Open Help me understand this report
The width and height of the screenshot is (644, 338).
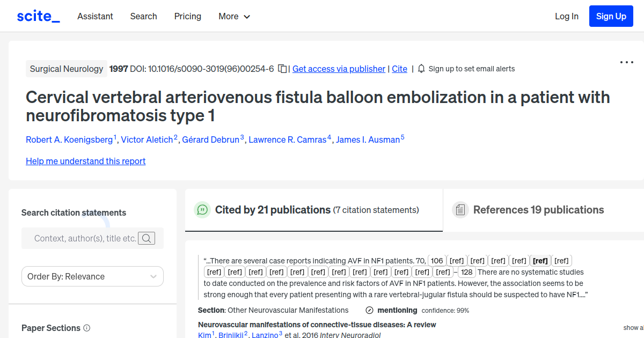point(85,161)
